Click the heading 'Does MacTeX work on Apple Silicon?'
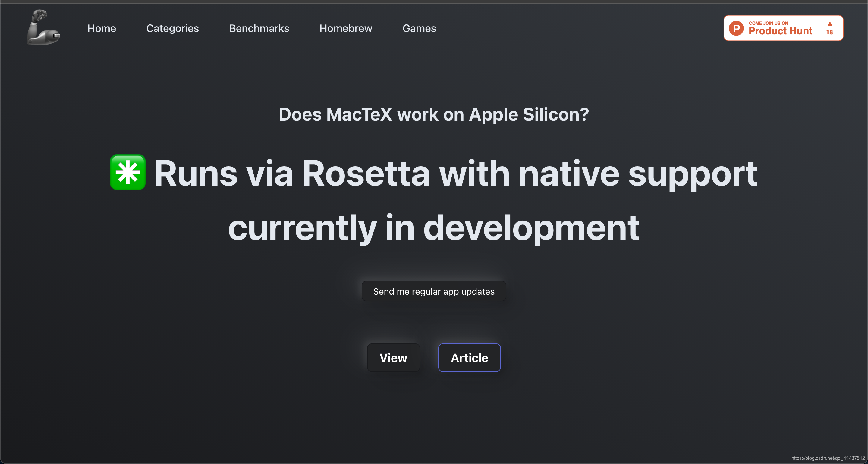 (x=434, y=114)
